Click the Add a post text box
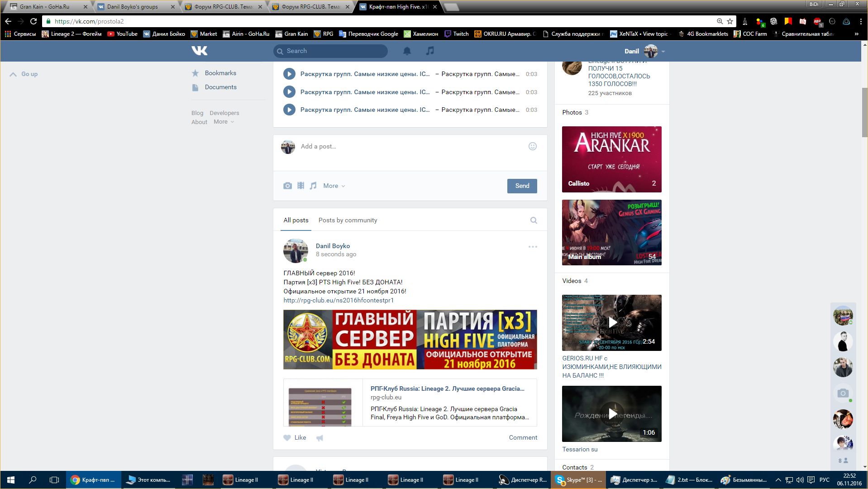The image size is (868, 489). coord(410,146)
